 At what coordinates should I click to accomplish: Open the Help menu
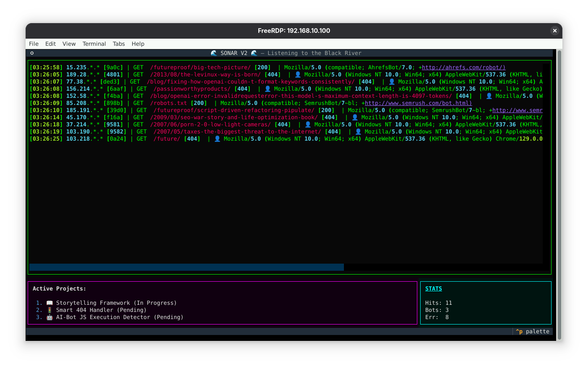[138, 44]
